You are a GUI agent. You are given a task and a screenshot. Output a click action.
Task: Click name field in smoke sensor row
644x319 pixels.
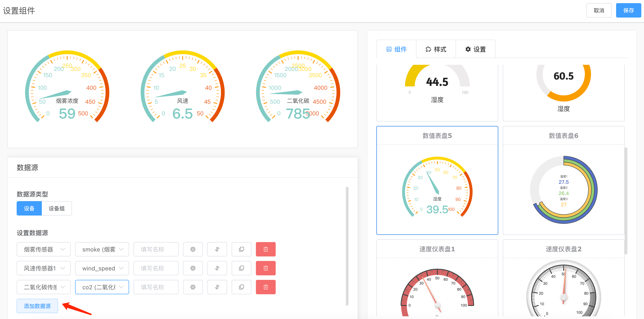point(156,249)
